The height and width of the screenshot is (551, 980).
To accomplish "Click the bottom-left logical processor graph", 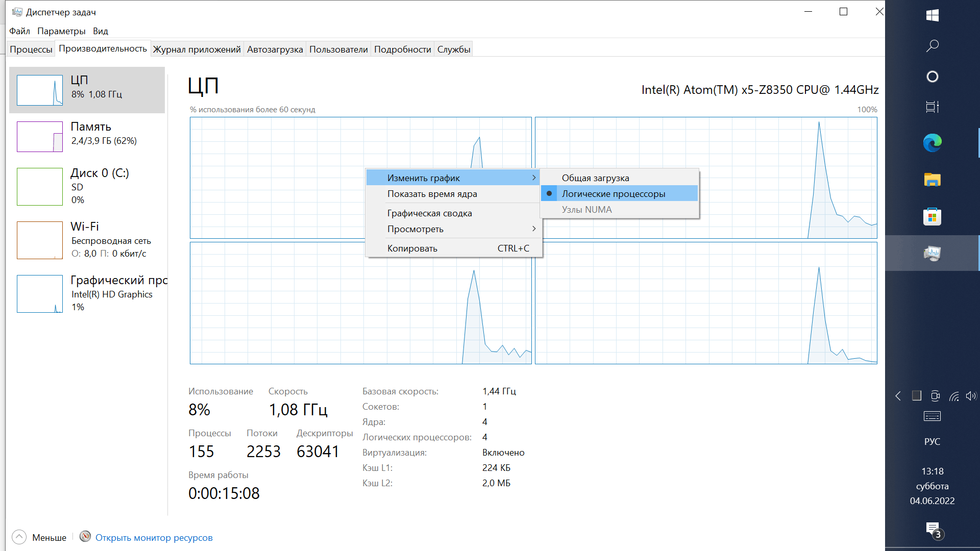I will (x=361, y=303).
